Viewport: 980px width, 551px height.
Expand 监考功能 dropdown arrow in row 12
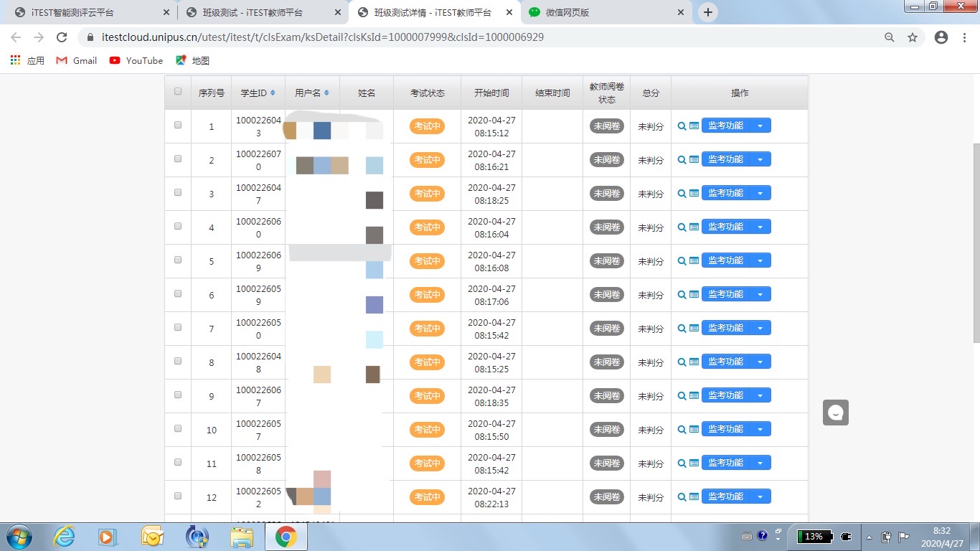point(760,497)
